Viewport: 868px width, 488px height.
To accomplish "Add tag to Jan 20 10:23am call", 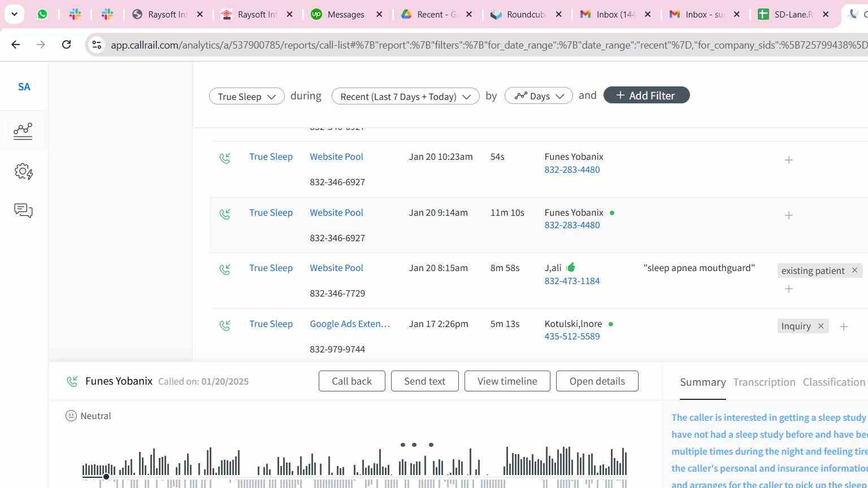I will tap(789, 160).
